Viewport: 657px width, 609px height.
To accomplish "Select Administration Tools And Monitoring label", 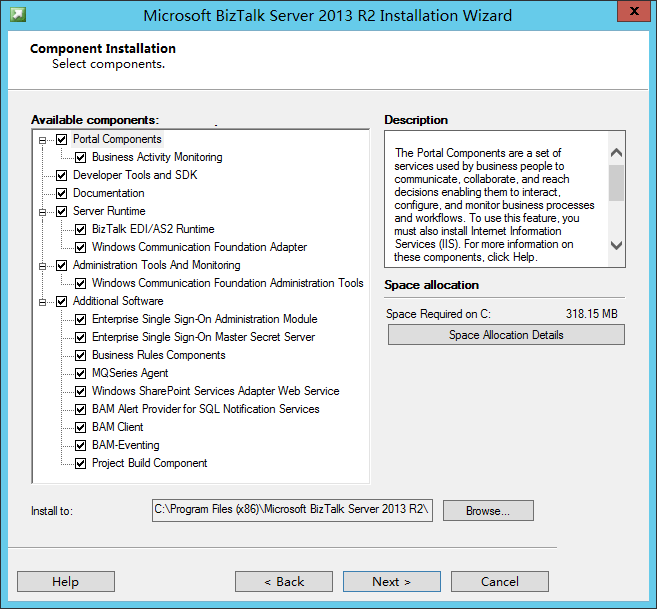I will click(156, 265).
